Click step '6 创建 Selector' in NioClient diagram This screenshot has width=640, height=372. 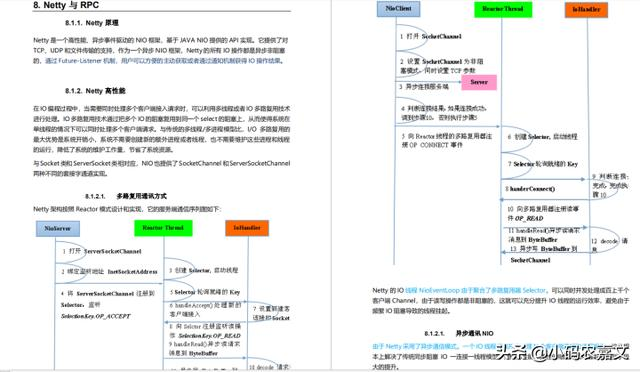[542, 137]
